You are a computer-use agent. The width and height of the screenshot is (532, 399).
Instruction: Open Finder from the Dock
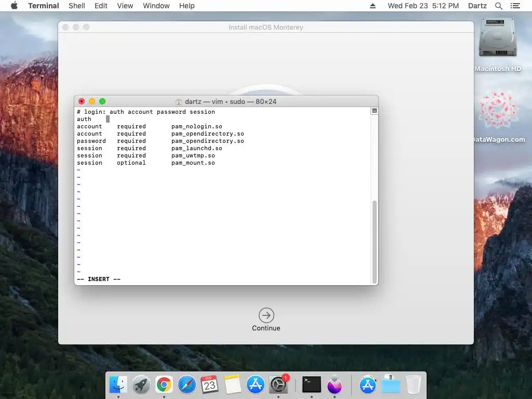pyautogui.click(x=118, y=385)
